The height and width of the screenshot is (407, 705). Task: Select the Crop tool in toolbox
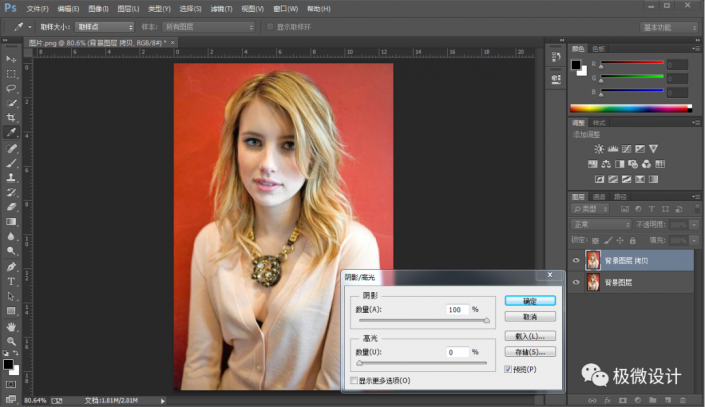pos(11,117)
